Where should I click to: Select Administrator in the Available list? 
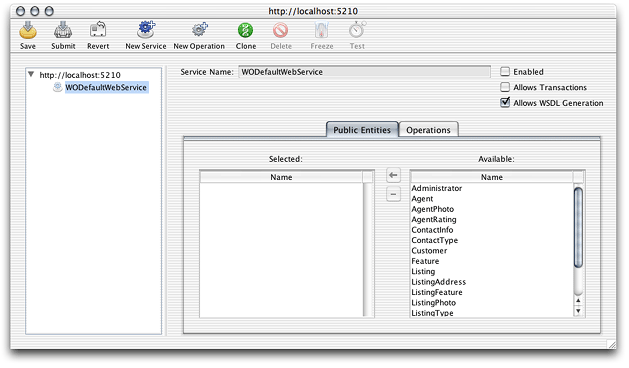coord(492,188)
